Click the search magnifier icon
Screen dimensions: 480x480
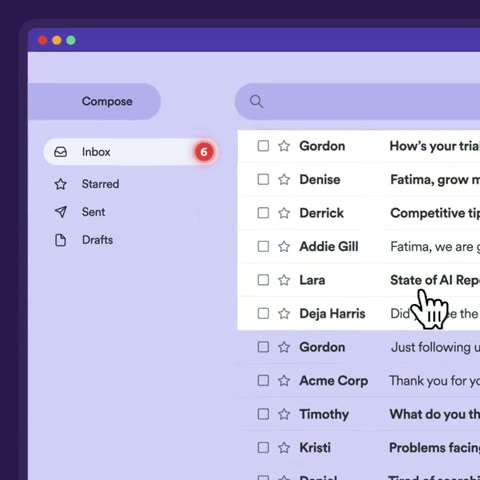tap(256, 101)
